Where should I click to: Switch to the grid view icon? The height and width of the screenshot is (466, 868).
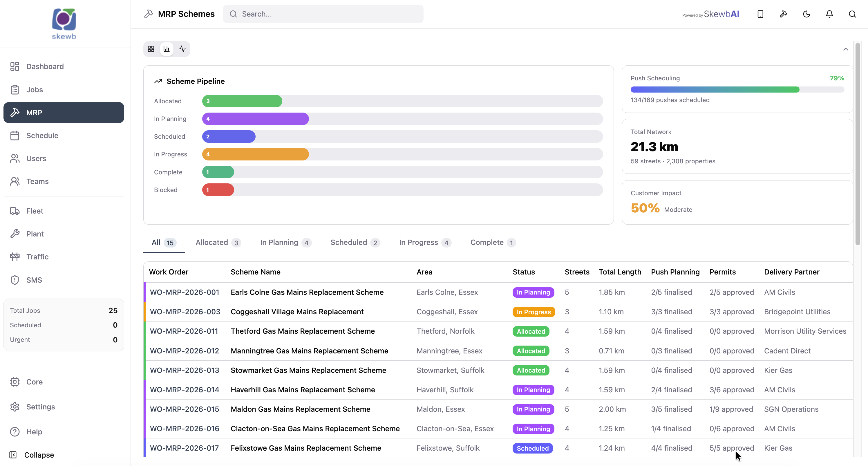(151, 49)
